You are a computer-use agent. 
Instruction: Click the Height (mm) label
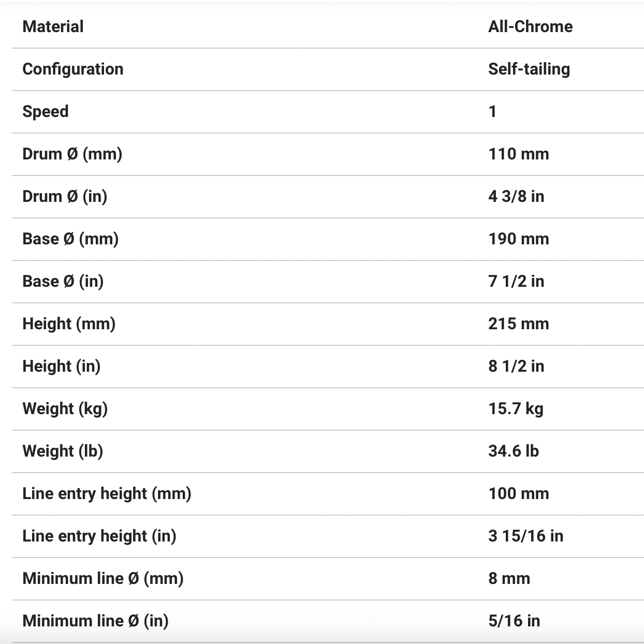[x=69, y=324]
